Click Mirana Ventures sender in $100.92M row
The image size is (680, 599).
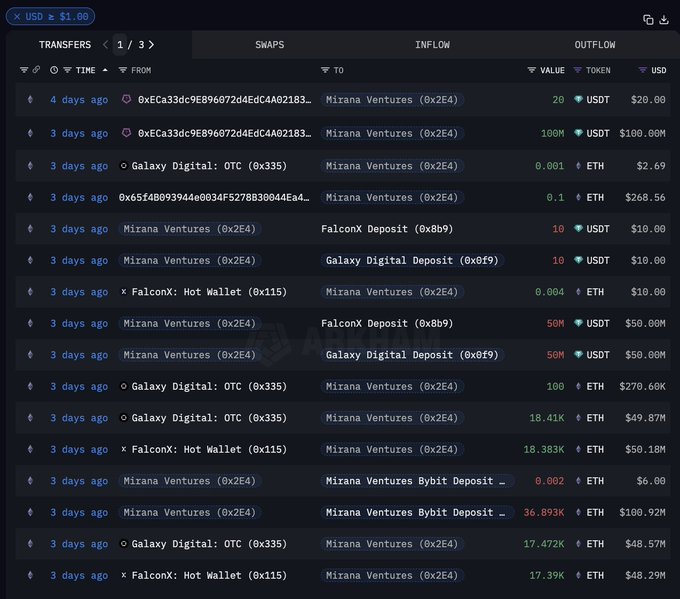point(190,512)
